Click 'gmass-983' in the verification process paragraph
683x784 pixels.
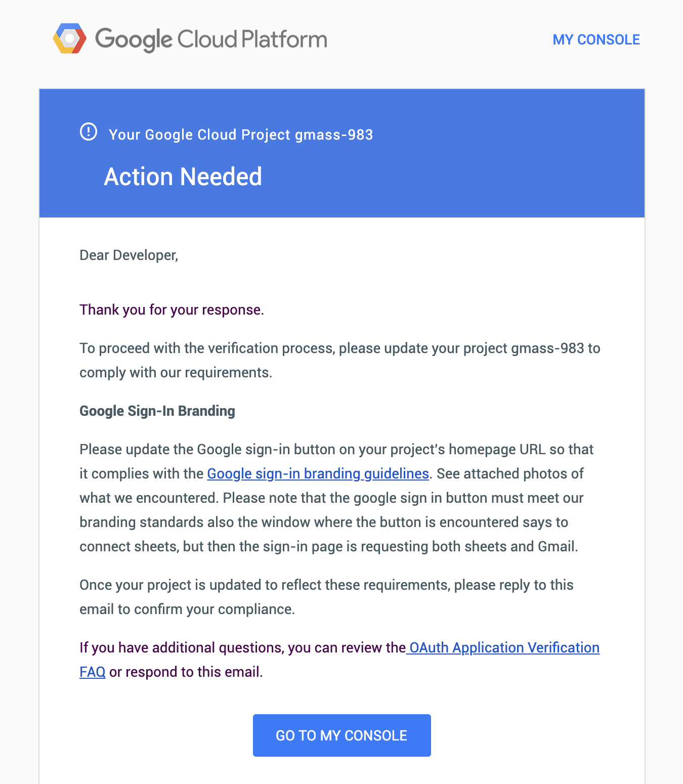coord(547,348)
